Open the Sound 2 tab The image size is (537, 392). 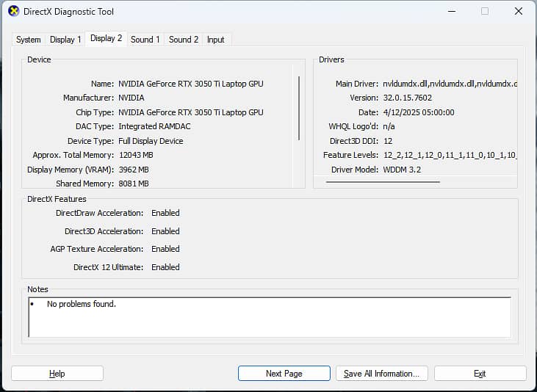tap(184, 40)
